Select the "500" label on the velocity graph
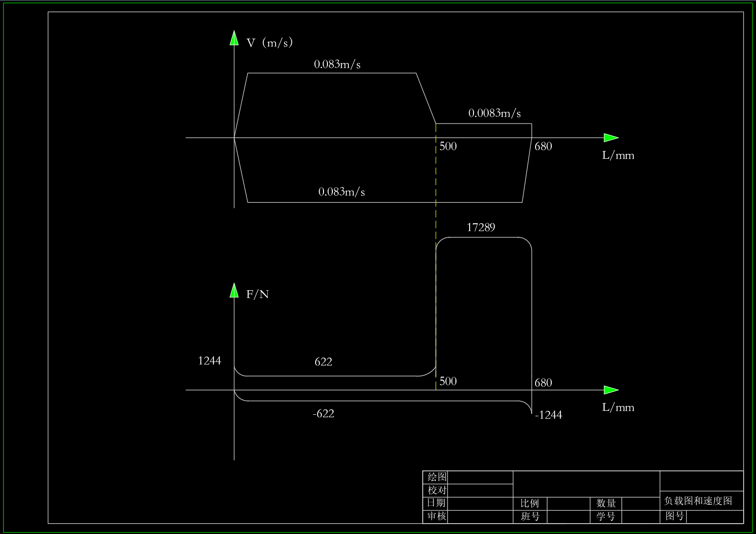The image size is (756, 534). pos(448,146)
